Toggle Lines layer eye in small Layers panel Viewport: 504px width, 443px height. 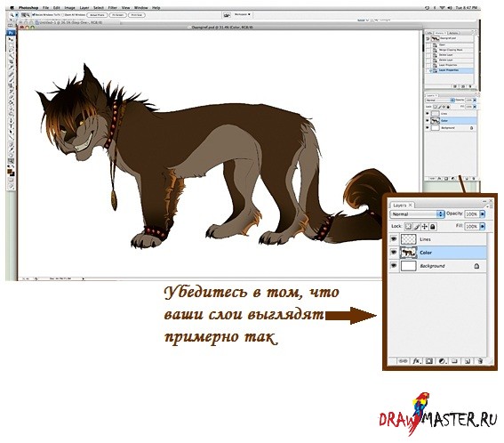428,113
